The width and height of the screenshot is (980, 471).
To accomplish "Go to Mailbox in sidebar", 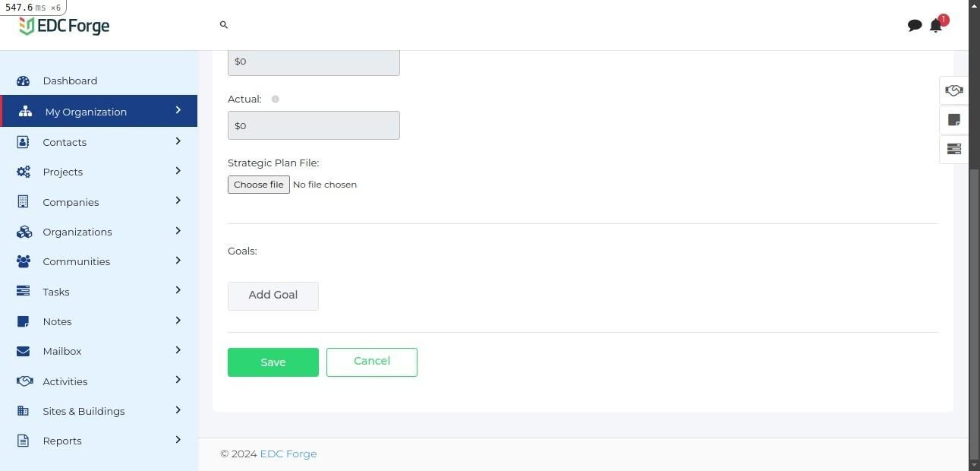I will [61, 351].
